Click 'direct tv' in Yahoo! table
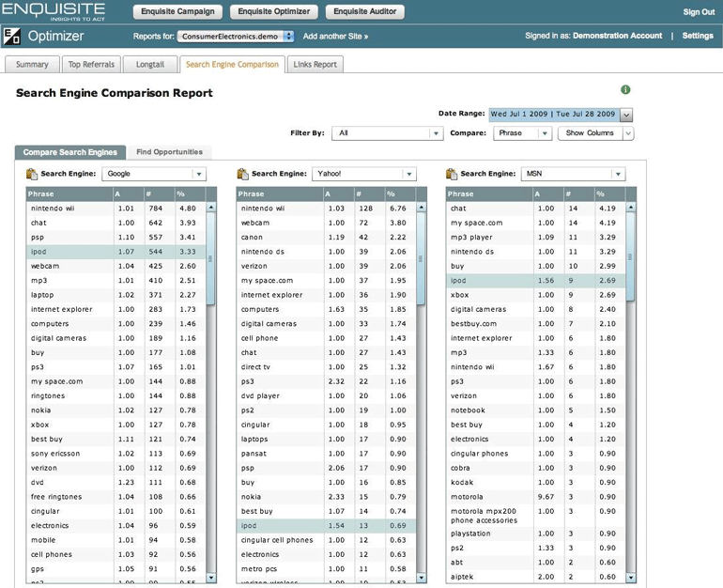Viewport: 723px width, 588px height. coord(255,367)
